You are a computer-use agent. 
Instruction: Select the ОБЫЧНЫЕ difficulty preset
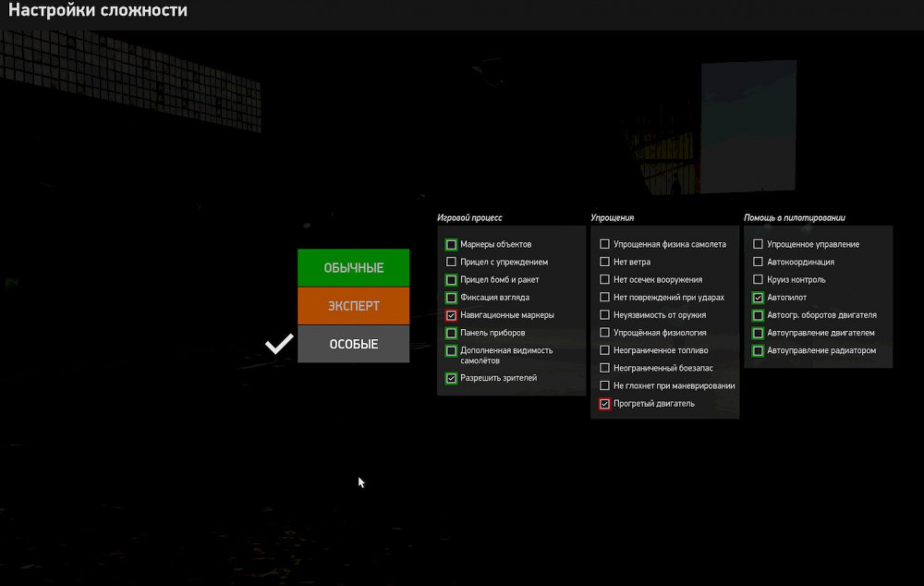pyautogui.click(x=353, y=268)
